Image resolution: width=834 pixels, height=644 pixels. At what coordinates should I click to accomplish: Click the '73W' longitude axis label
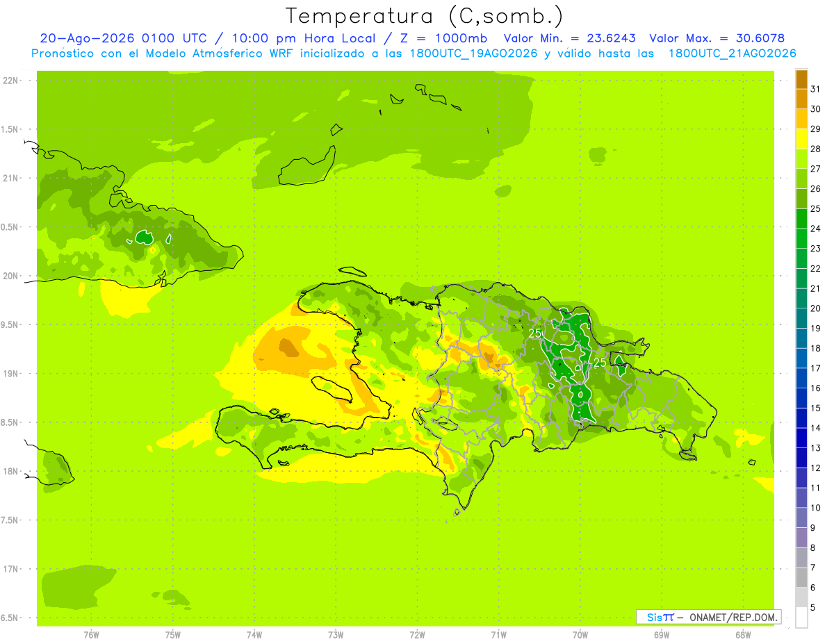point(336,635)
